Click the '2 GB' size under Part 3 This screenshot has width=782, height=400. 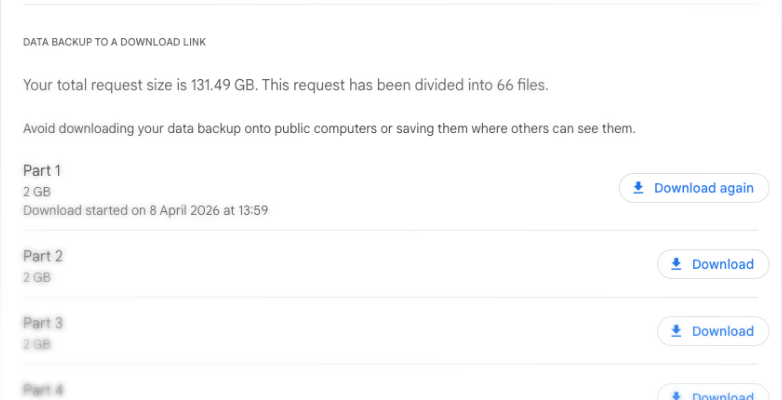coord(37,343)
